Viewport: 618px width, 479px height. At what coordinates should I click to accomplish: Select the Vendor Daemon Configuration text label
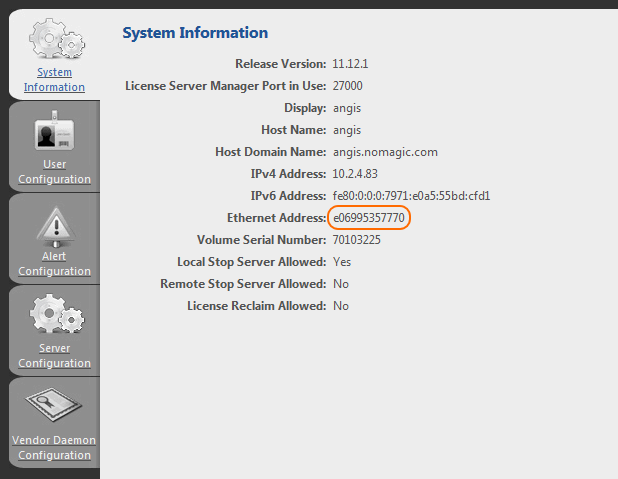[x=54, y=447]
